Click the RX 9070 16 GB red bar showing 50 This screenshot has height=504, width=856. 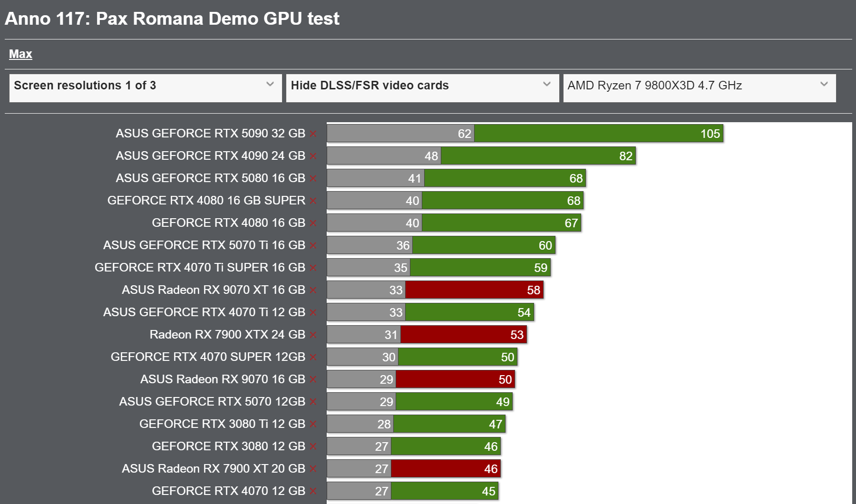[455, 379]
